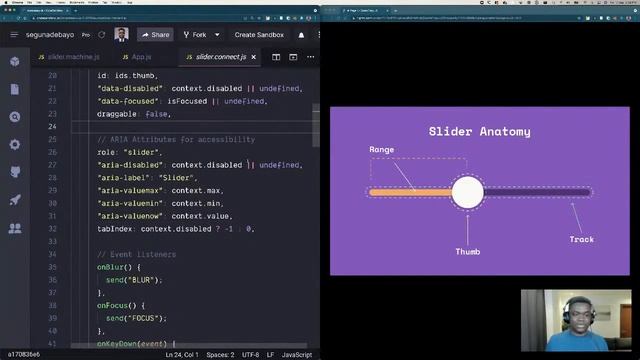Click the Share button
Image resolution: width=640 pixels, height=360 pixels.
155,35
